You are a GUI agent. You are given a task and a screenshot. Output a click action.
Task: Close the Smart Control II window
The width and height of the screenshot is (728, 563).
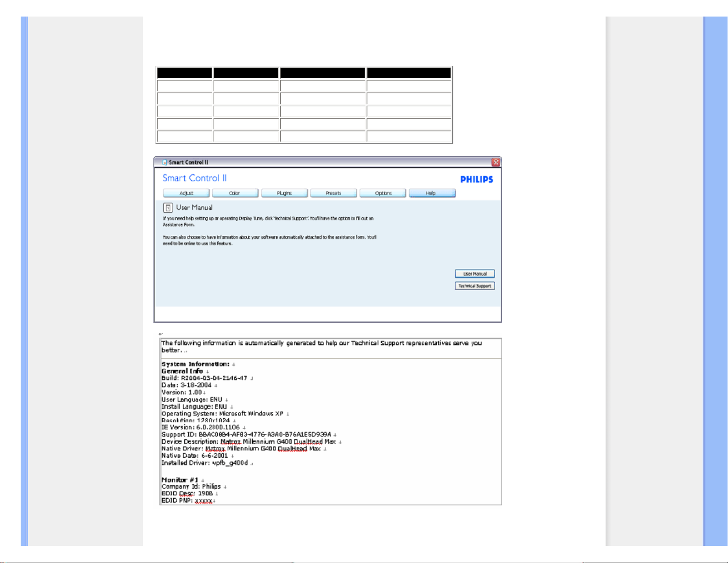pyautogui.click(x=496, y=162)
